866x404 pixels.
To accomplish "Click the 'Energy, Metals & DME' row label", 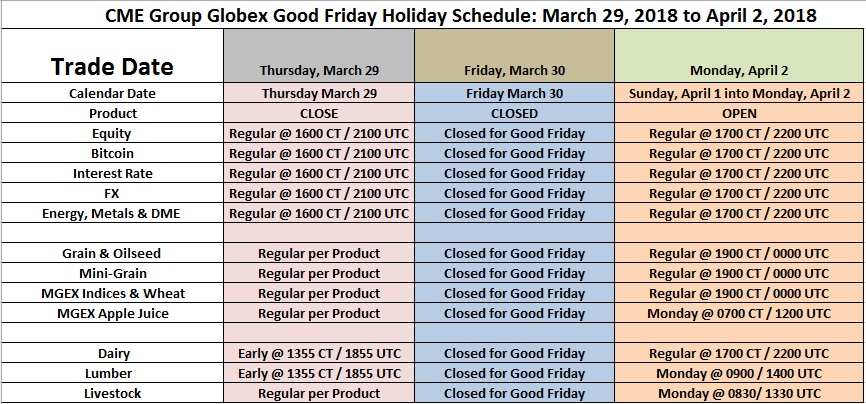I will click(x=112, y=213).
